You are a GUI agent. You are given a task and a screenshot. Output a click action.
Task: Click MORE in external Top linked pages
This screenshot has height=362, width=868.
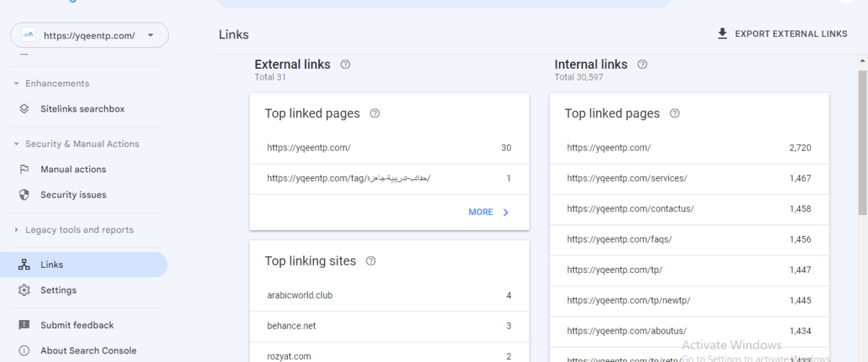(480, 212)
